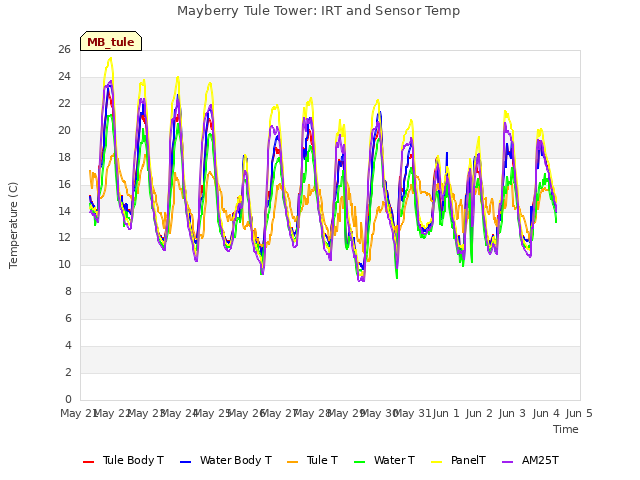Toggle AM25T legend entry
This screenshot has height=480, width=640.
click(x=530, y=460)
